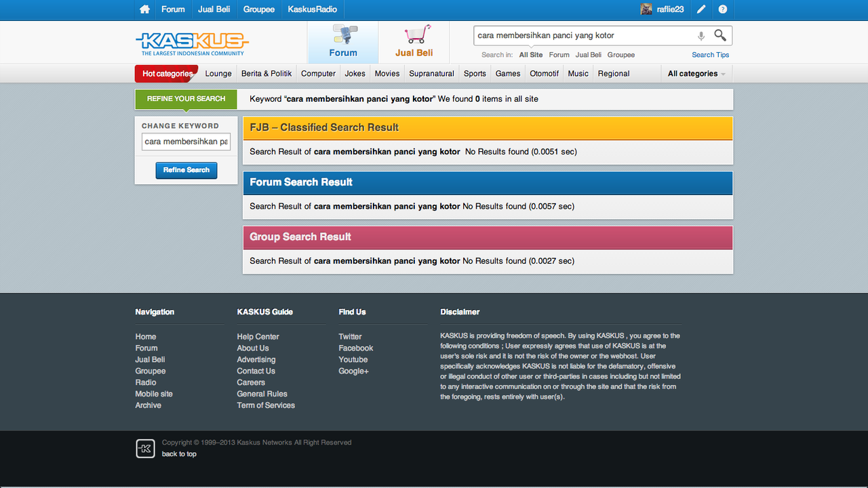The height and width of the screenshot is (488, 868).
Task: Open Search Tips link
Action: pos(711,55)
